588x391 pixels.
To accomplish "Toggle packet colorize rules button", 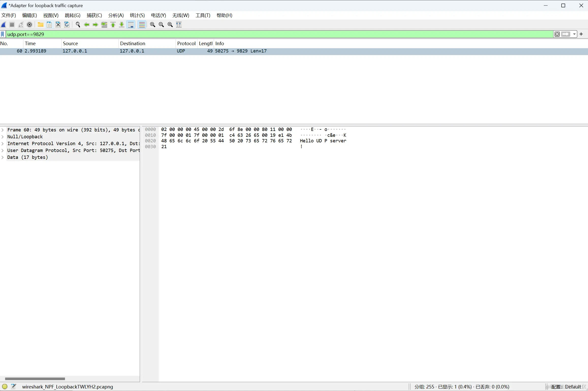I will coord(142,25).
